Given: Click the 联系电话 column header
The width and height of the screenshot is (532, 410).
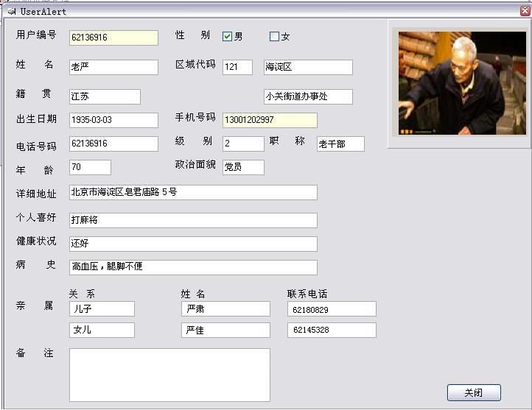Looking at the screenshot, I should tap(307, 294).
